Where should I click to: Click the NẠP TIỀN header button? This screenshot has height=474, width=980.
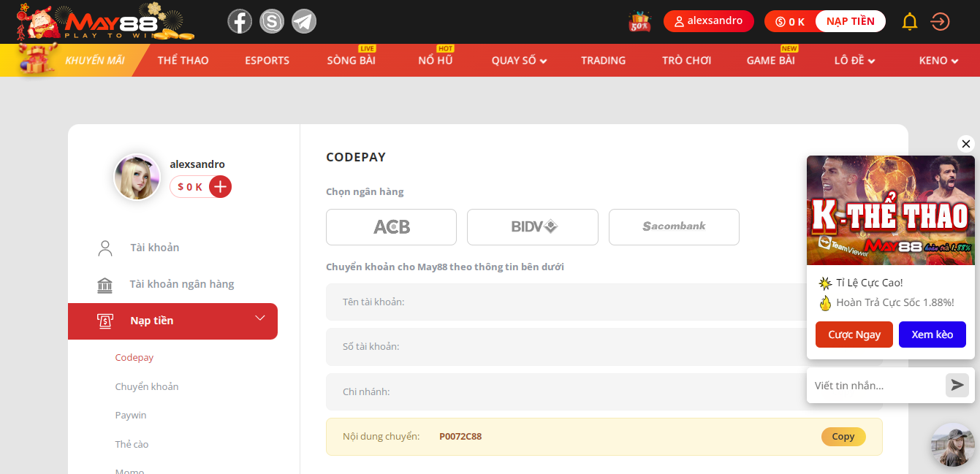pos(850,21)
